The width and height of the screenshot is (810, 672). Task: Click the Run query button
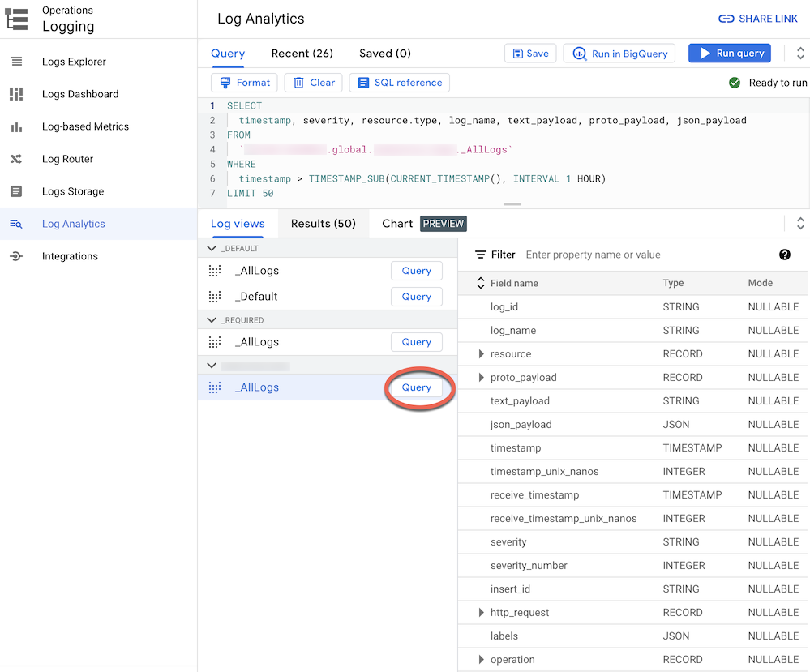729,53
